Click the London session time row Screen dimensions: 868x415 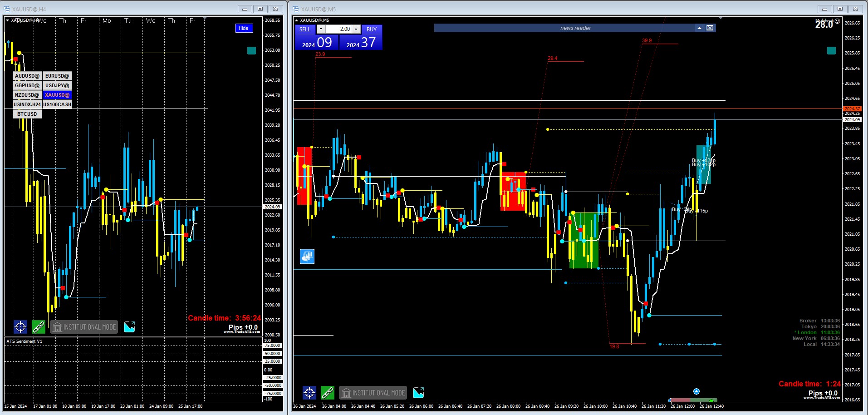click(x=817, y=332)
